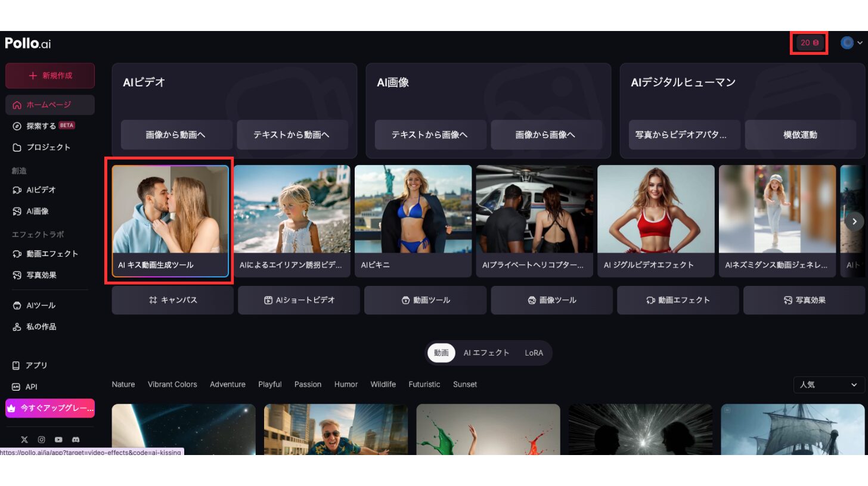Click the AIショートビデオ button
The height and width of the screenshot is (486, 868).
(x=299, y=300)
